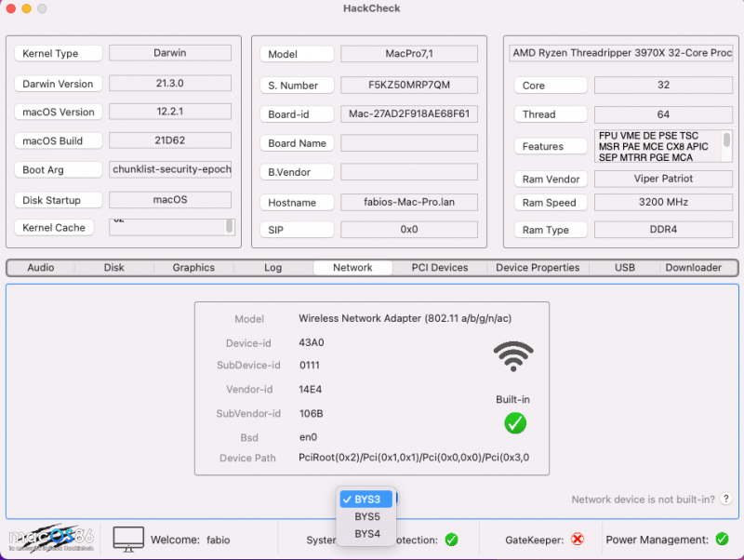
Task: Click the Boot Arg value field
Action: click(170, 169)
